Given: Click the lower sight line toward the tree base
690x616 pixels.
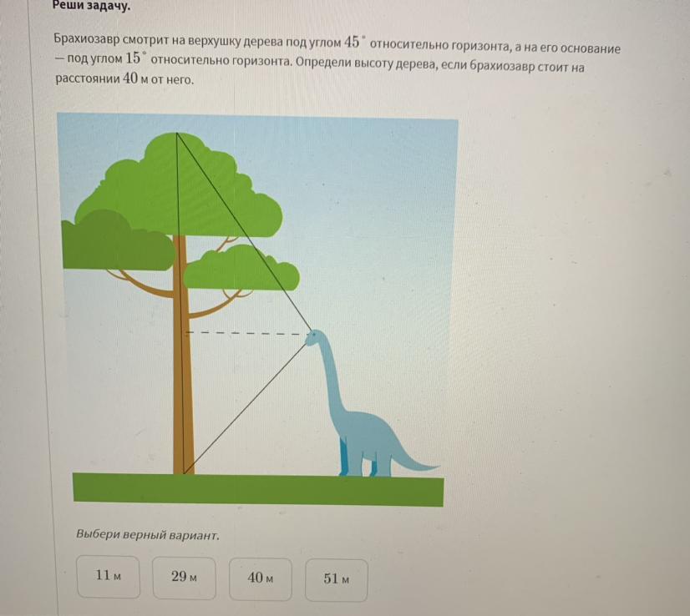Looking at the screenshot, I should click(x=245, y=408).
